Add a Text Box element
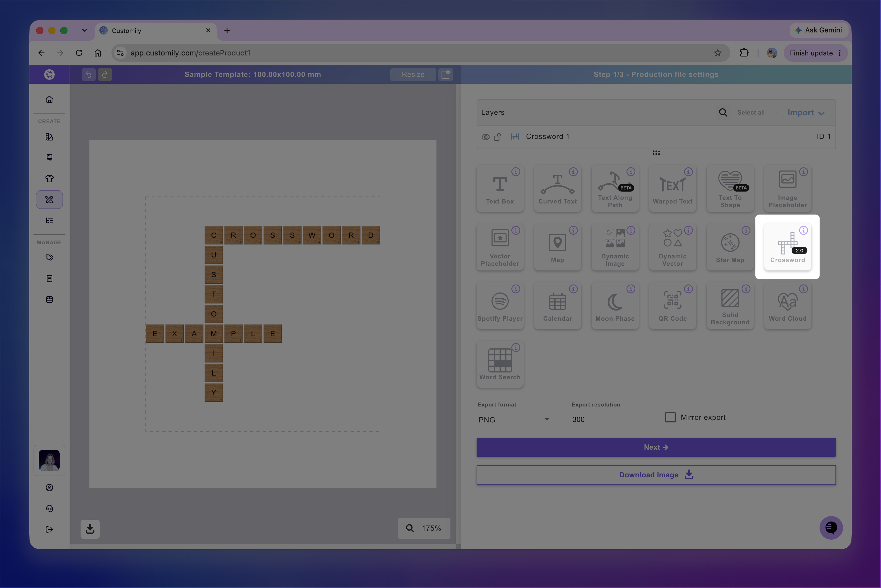The height and width of the screenshot is (588, 881). (500, 189)
